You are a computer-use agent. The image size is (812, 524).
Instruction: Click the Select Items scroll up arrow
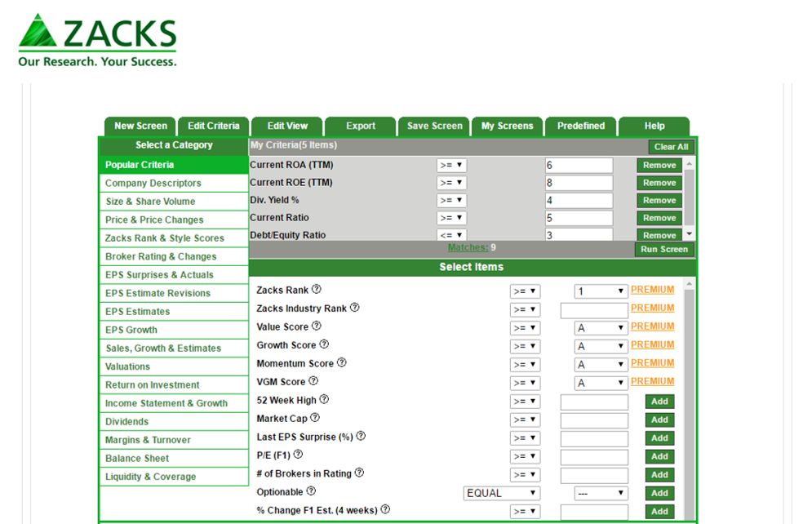point(690,284)
